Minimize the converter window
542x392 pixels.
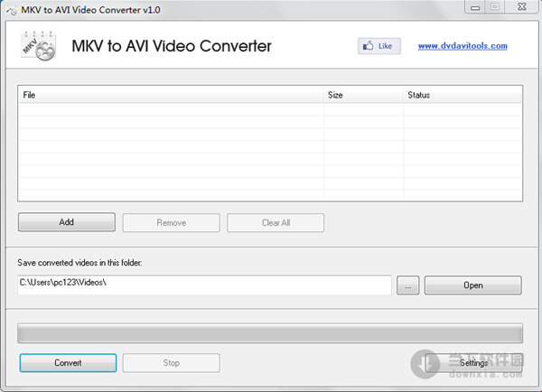tap(475, 7)
